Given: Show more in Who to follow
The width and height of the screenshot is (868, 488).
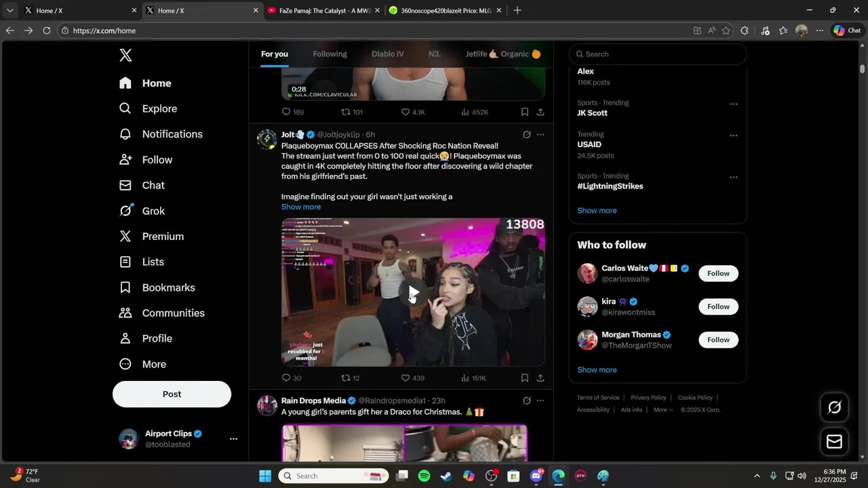Looking at the screenshot, I should [x=597, y=370].
